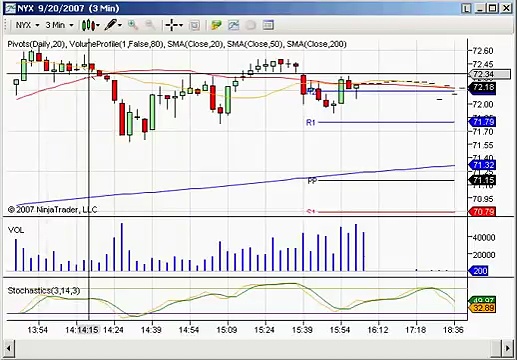Click the 71.32 SMA price label
This screenshot has width=517, height=360.
click(x=483, y=165)
